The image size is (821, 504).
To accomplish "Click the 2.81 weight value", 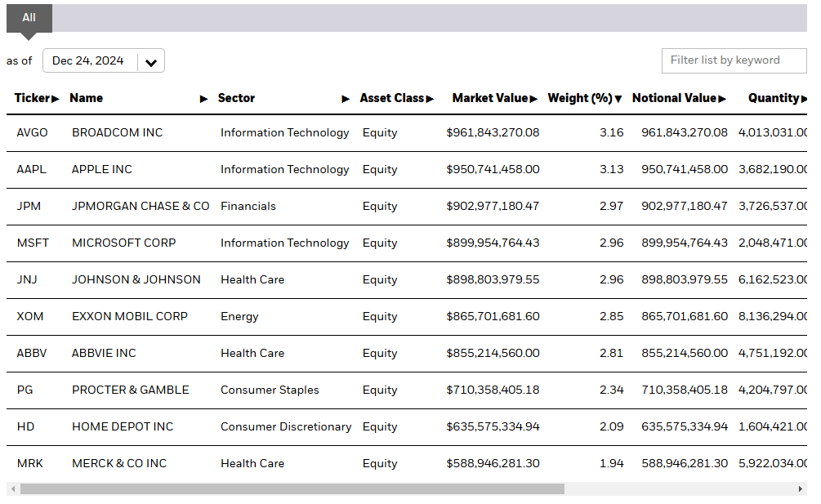I will [x=612, y=353].
